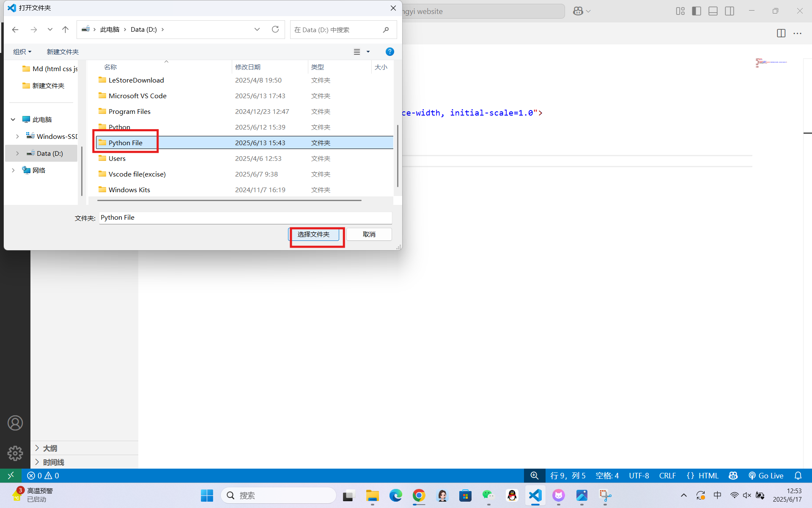The height and width of the screenshot is (508, 812).
Task: Start Go Live server
Action: click(766, 475)
